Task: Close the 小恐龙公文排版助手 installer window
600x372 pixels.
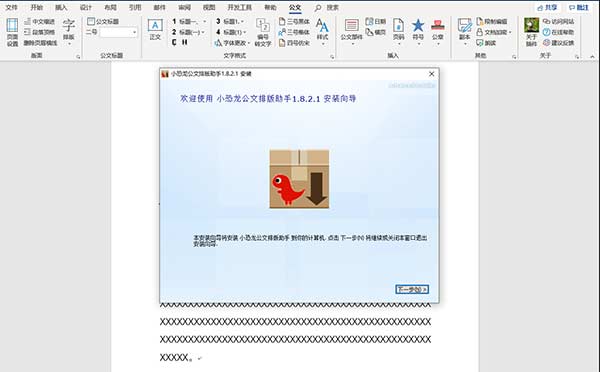Action: [x=431, y=73]
